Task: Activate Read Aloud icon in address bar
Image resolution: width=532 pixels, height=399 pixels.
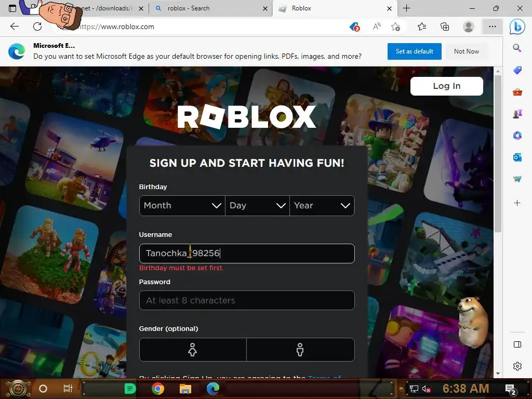Action: (377, 26)
